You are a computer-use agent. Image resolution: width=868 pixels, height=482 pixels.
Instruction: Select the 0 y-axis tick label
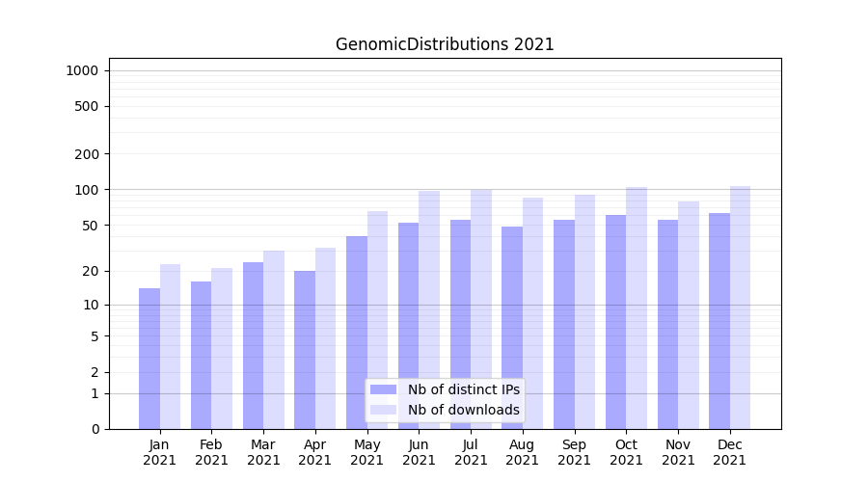point(95,429)
